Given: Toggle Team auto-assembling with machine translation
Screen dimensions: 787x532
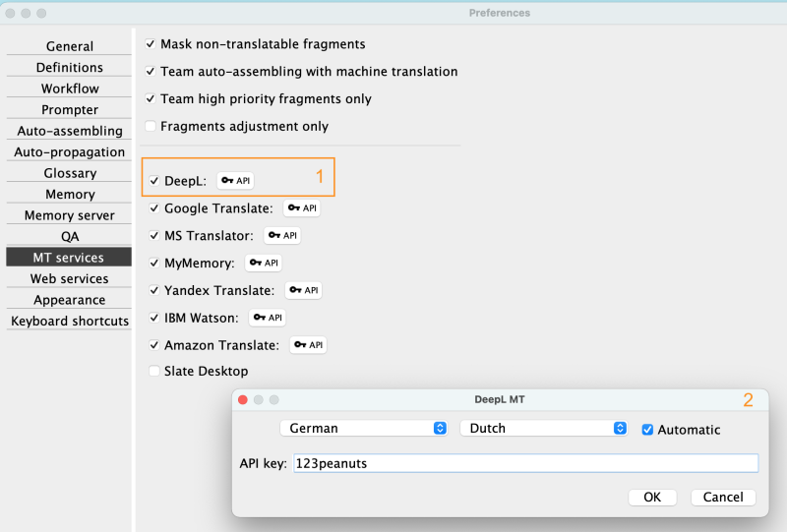Looking at the screenshot, I should click(x=151, y=71).
